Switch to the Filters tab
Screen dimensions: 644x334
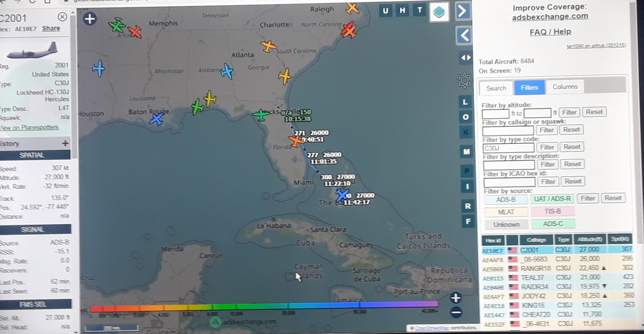[529, 87]
